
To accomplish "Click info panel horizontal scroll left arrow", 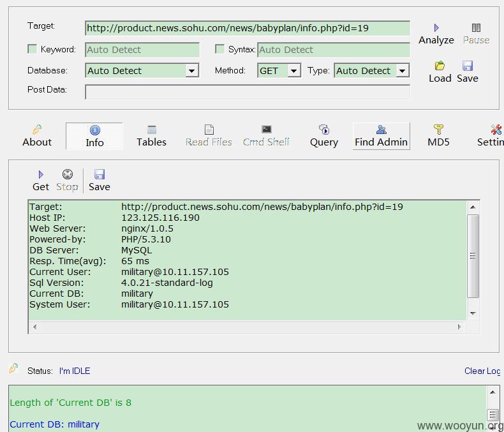I will coord(34,327).
